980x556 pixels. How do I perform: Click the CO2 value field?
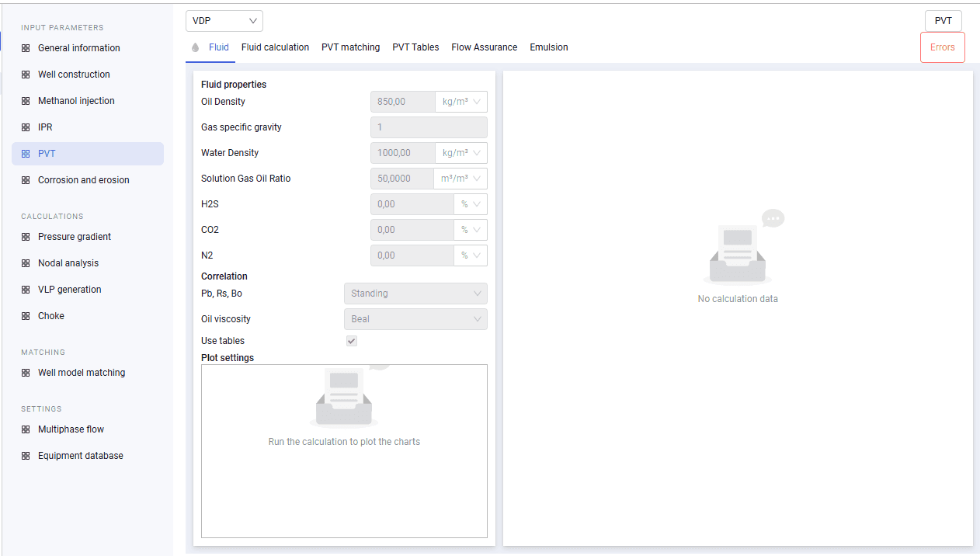pos(412,230)
